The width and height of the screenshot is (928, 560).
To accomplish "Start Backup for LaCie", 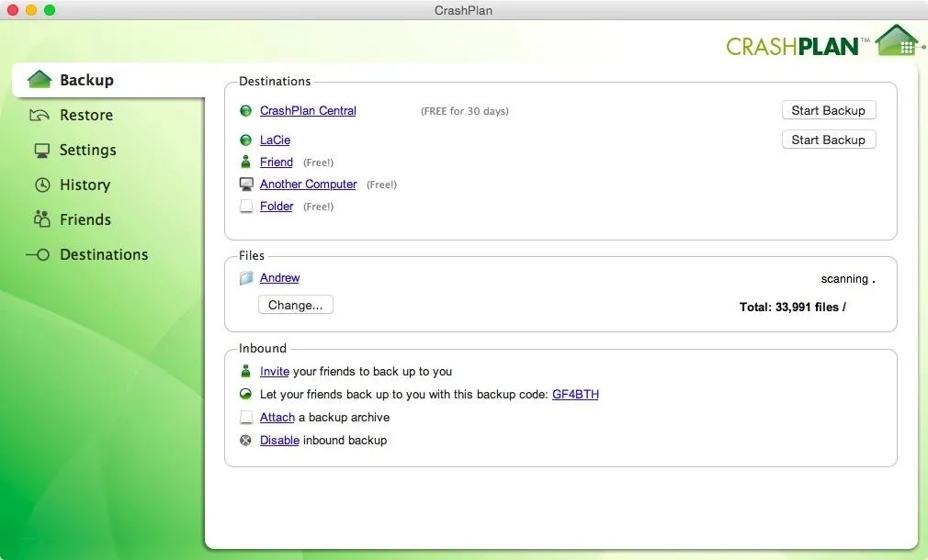I will [829, 140].
